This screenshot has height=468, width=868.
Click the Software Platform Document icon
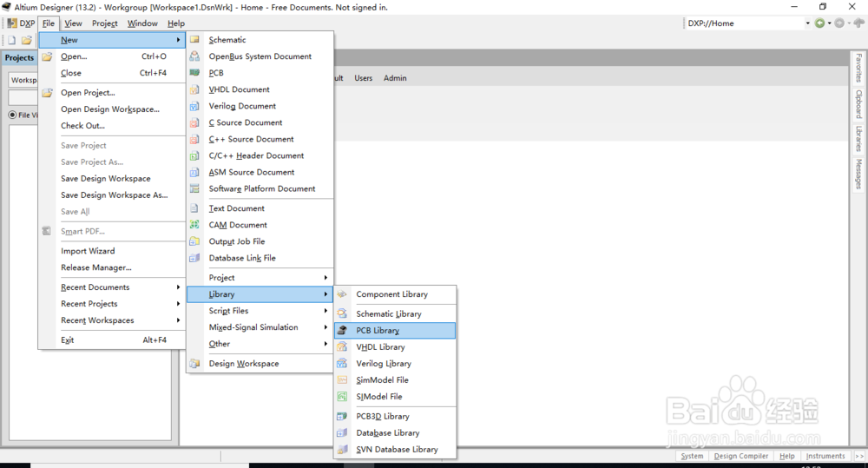pyautogui.click(x=194, y=189)
